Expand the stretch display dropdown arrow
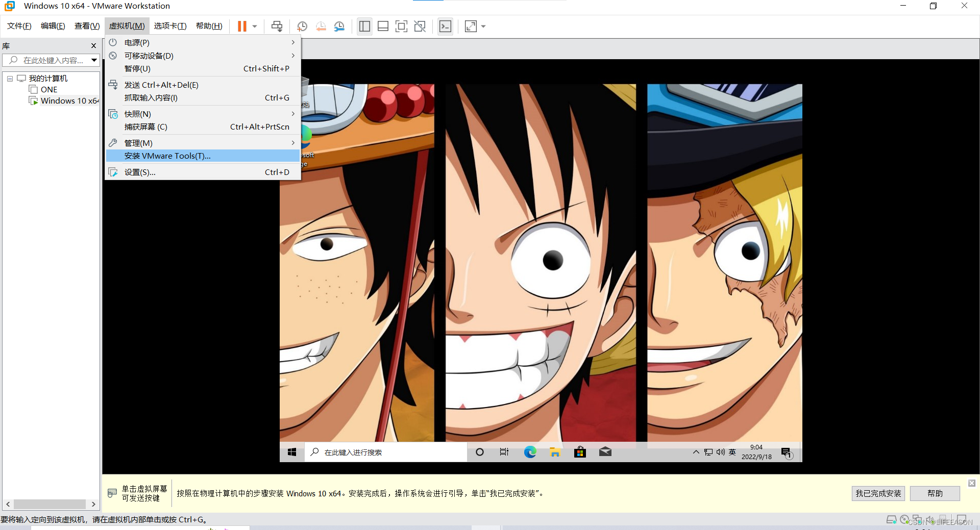Viewport: 980px width, 530px height. (483, 26)
